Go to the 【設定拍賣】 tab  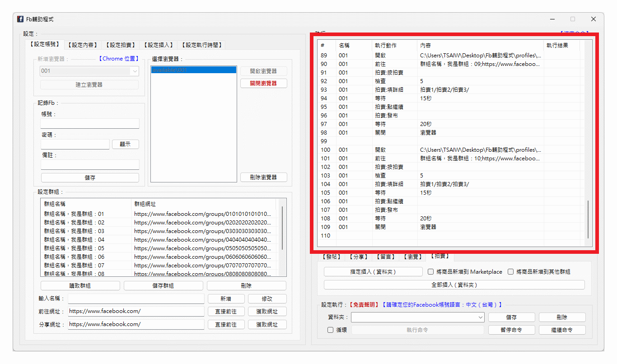pos(121,45)
